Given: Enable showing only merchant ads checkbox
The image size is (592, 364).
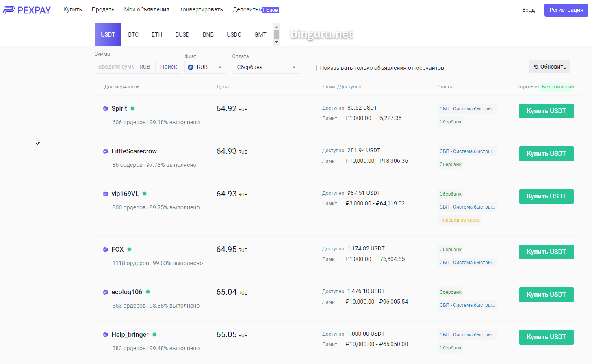Looking at the screenshot, I should [313, 68].
